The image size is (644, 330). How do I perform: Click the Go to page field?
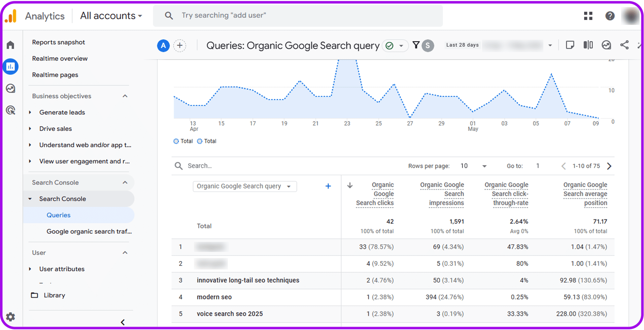pyautogui.click(x=538, y=166)
